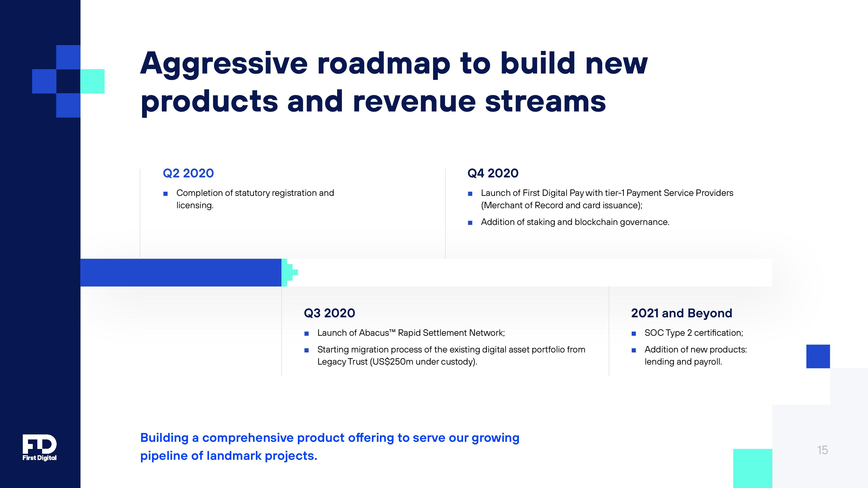The height and width of the screenshot is (488, 868).
Task: Click the bullet beside statutory registration text
Action: pos(165,194)
